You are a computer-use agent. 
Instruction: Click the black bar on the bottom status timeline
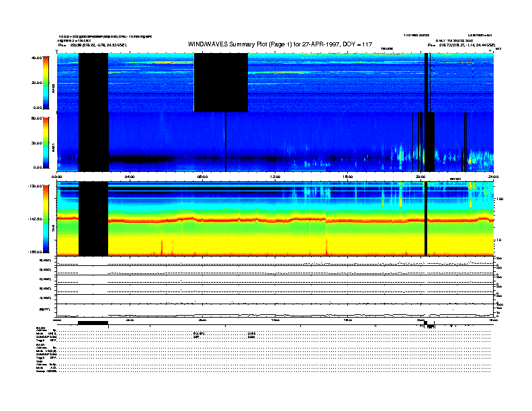pos(93,323)
